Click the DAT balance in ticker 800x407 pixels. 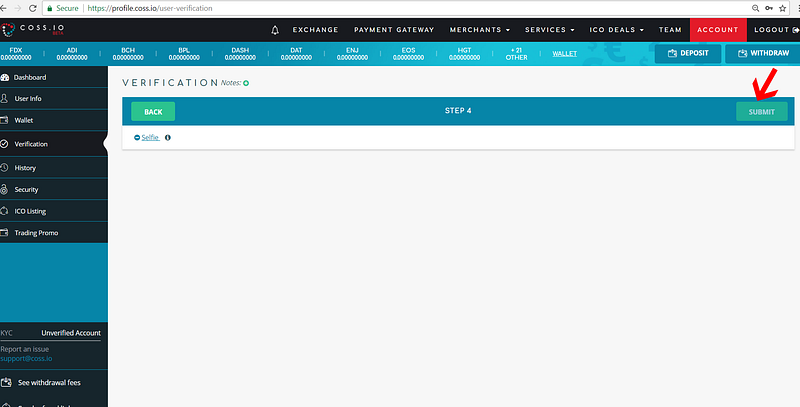[296, 54]
